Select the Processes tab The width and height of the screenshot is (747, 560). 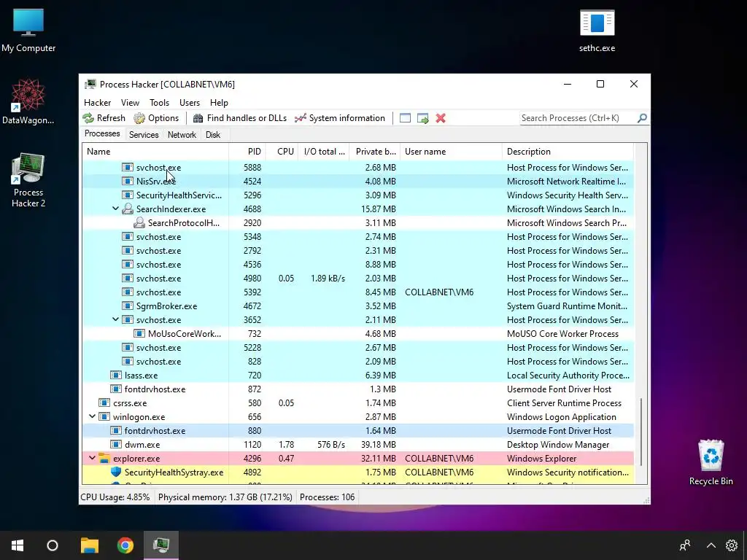(102, 134)
